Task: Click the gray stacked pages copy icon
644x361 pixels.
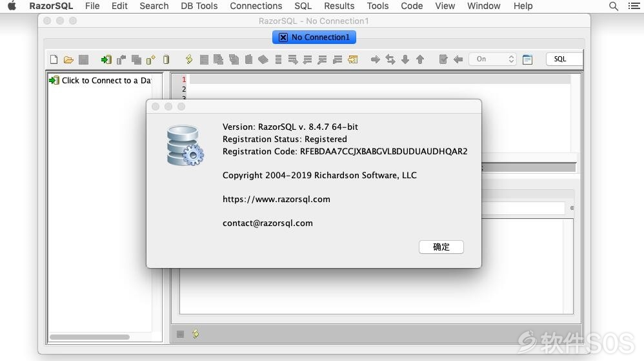Action: tap(234, 59)
